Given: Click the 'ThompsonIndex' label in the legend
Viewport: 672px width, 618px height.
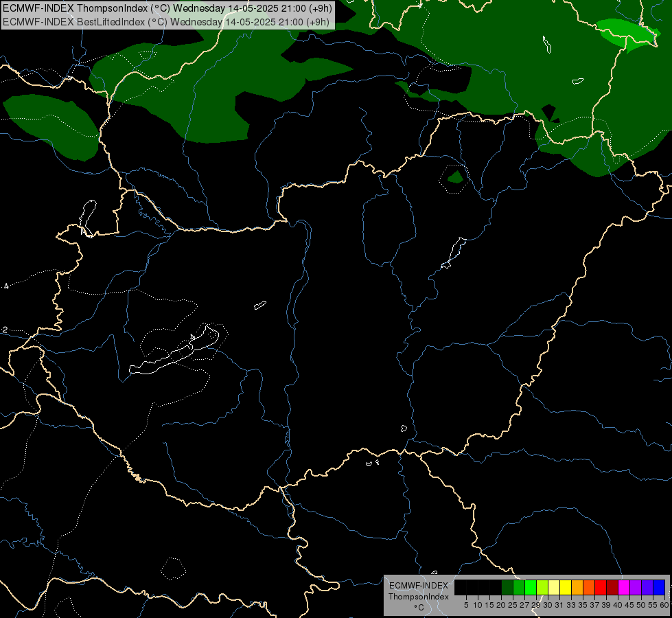Looking at the screenshot, I should (x=419, y=597).
